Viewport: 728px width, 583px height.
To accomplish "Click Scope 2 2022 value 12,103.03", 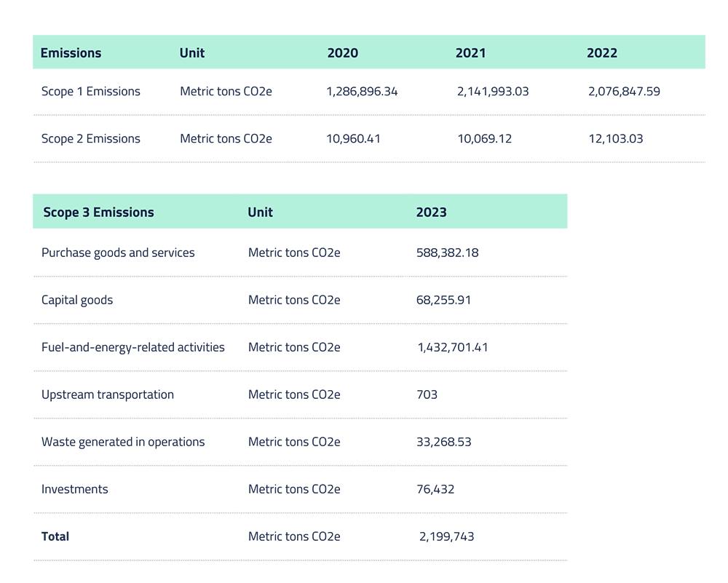I will pos(615,139).
